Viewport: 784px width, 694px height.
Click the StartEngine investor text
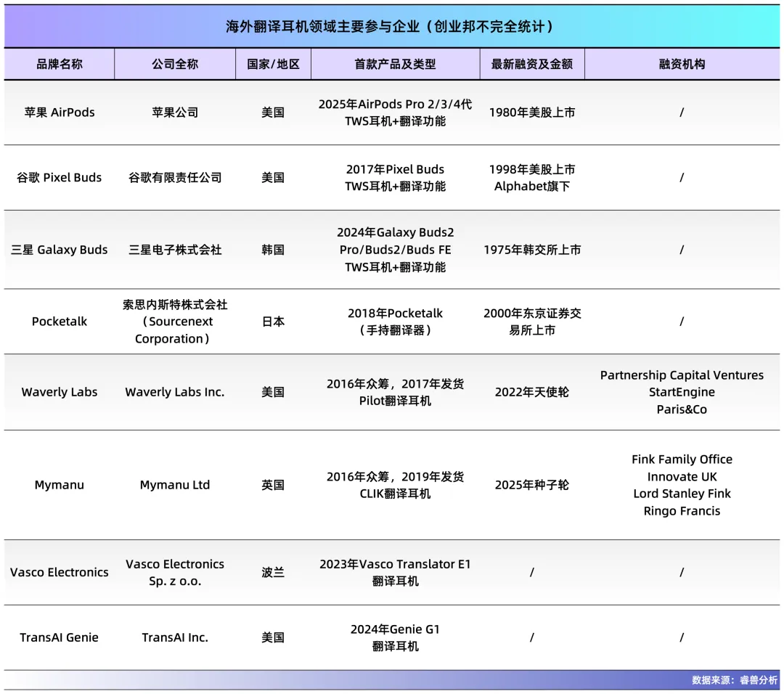[682, 392]
